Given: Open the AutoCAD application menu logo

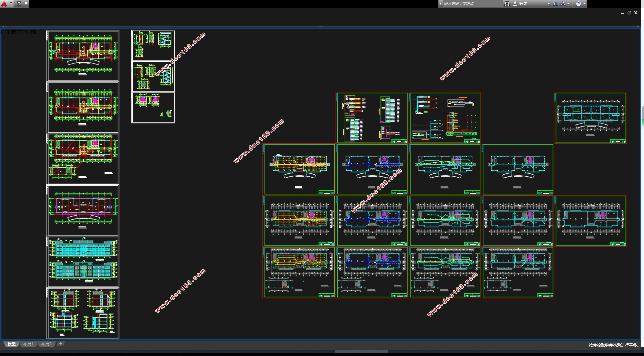Looking at the screenshot, I should pos(4,4).
